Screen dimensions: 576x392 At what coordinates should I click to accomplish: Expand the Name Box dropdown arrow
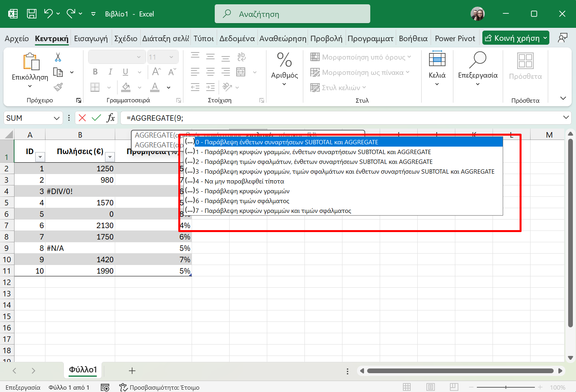point(57,118)
